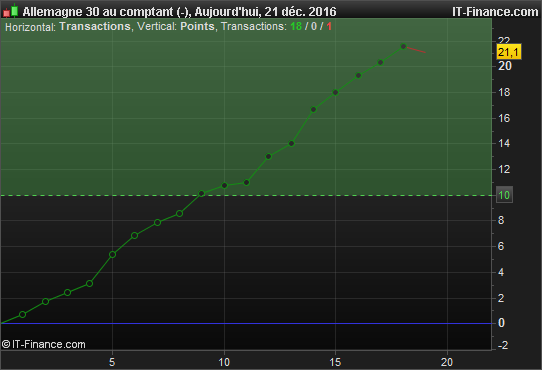Click the y-axis label '6'
Viewport: 542px width, 370px height.
coord(501,246)
